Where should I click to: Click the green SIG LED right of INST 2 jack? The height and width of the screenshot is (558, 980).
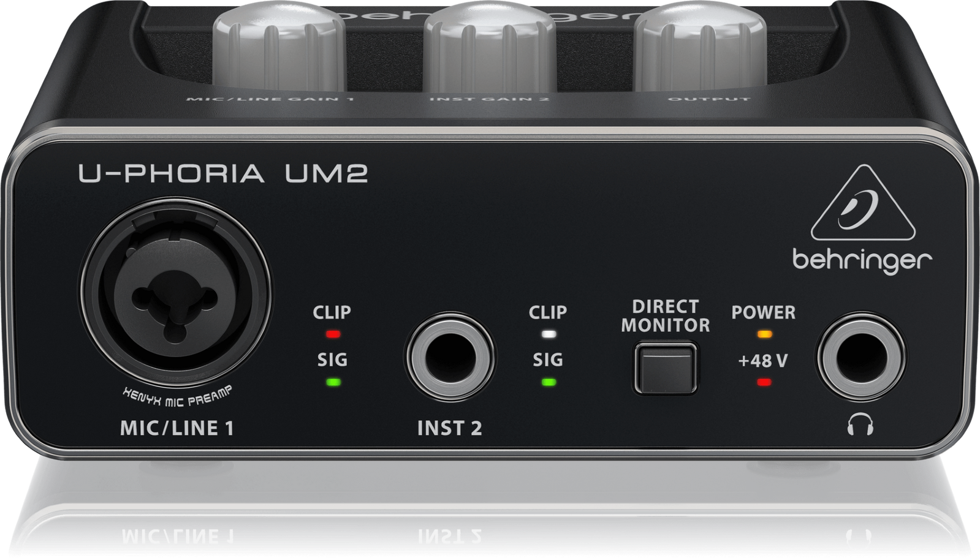549,383
